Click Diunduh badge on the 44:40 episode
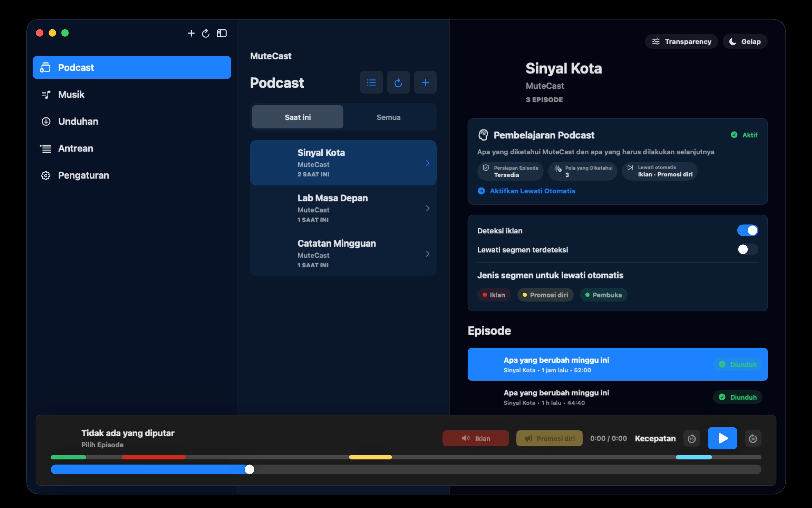This screenshot has height=508, width=812. click(738, 397)
